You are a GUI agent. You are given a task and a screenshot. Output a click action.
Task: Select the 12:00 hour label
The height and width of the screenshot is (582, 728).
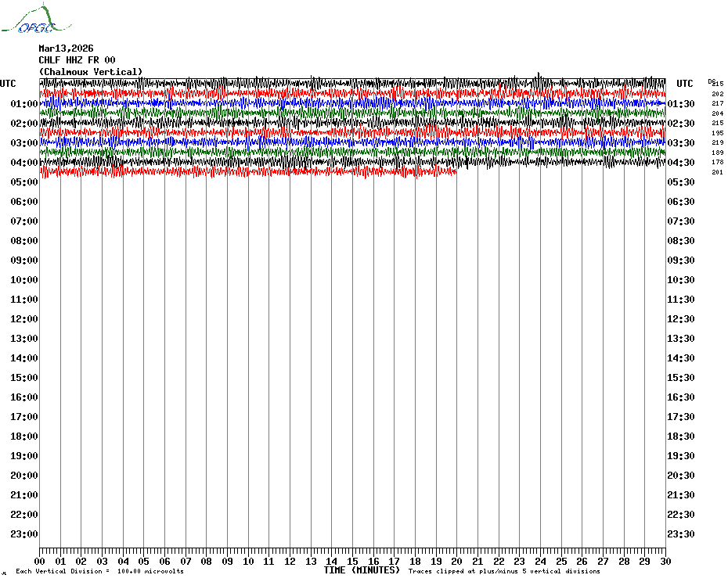24,319
